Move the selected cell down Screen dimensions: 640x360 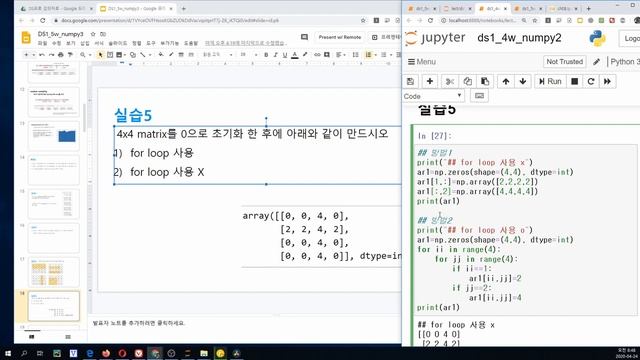[x=523, y=82]
